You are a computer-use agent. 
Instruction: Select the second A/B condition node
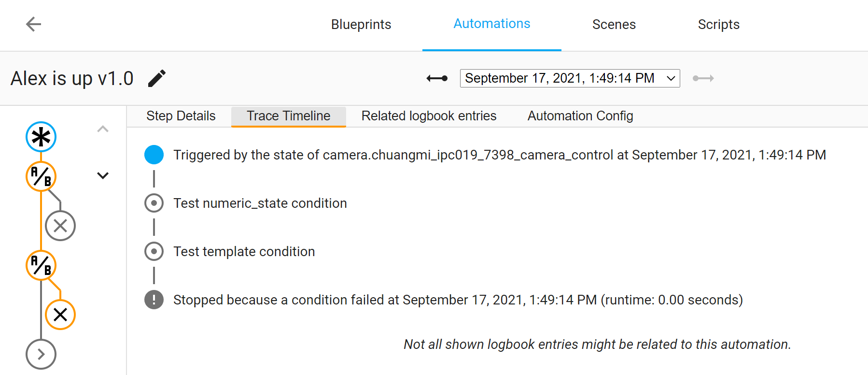[x=41, y=265]
